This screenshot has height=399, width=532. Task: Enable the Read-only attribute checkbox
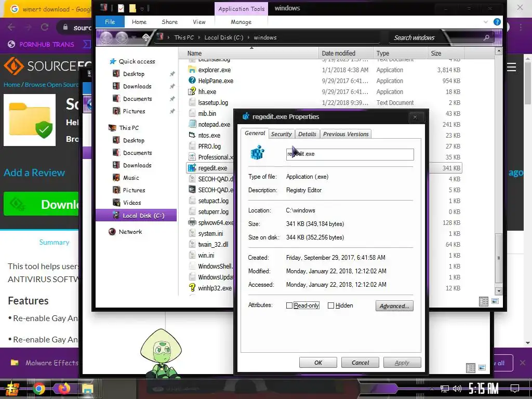click(289, 305)
